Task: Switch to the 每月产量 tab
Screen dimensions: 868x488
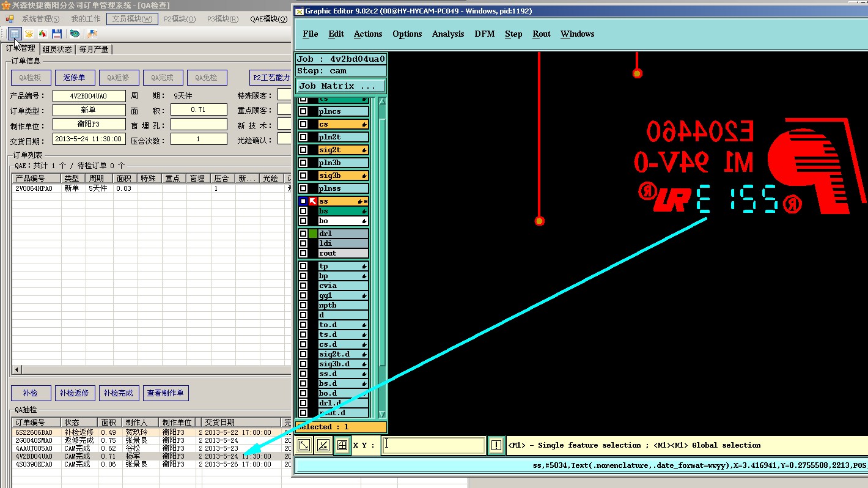Action: (x=94, y=50)
